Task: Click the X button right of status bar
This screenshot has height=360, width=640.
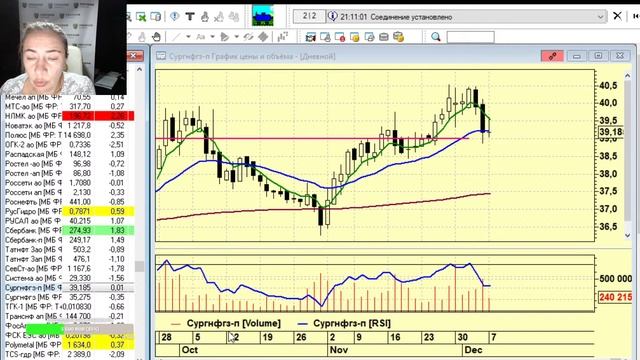Action: point(617,16)
